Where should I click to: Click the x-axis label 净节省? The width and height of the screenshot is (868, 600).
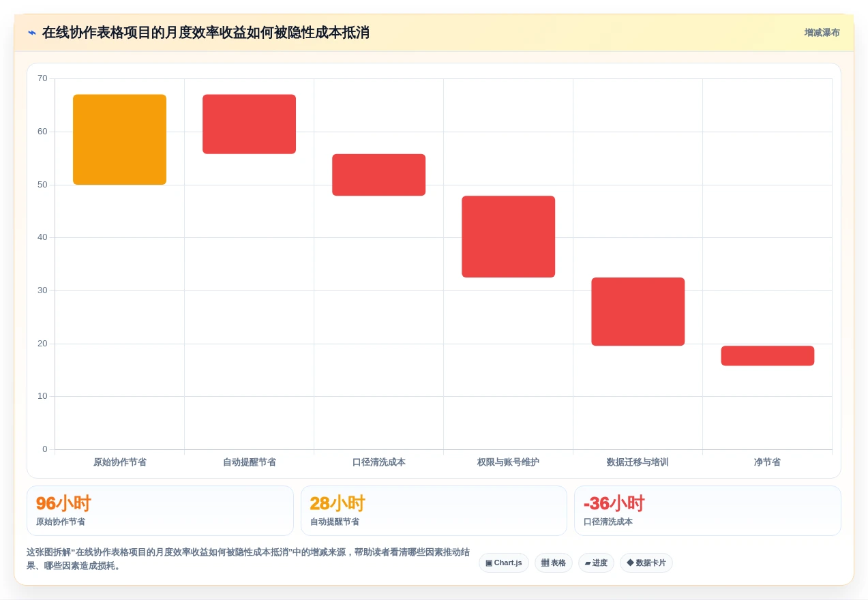pos(768,462)
